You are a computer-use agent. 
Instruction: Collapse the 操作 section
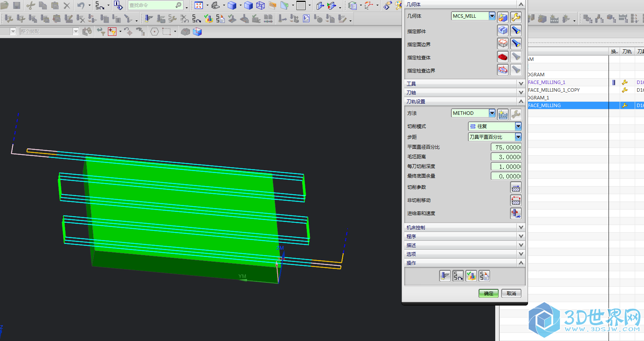point(464,263)
